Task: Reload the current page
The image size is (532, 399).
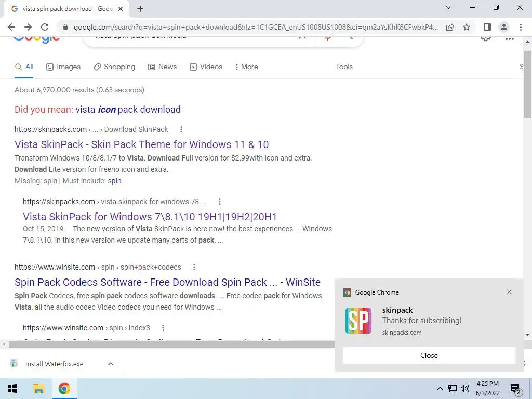Action: [45, 27]
